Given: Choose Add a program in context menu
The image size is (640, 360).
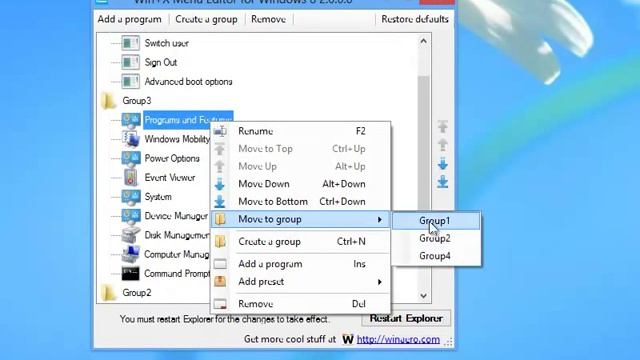Looking at the screenshot, I should click(x=301, y=264).
